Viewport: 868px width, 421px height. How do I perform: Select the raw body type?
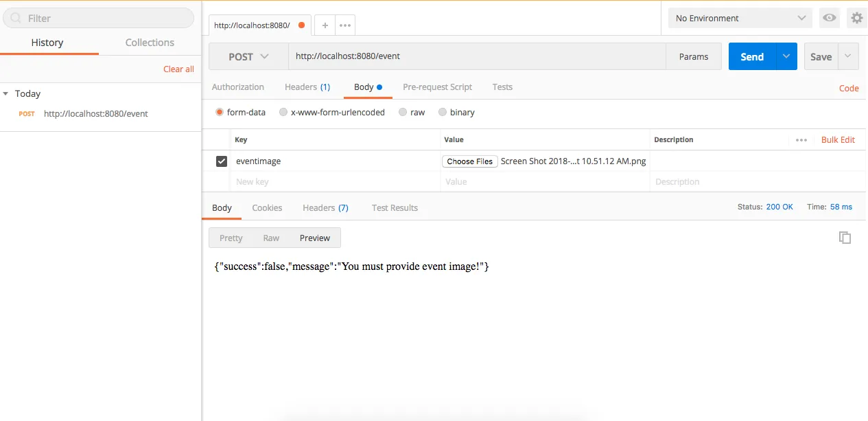(x=402, y=112)
